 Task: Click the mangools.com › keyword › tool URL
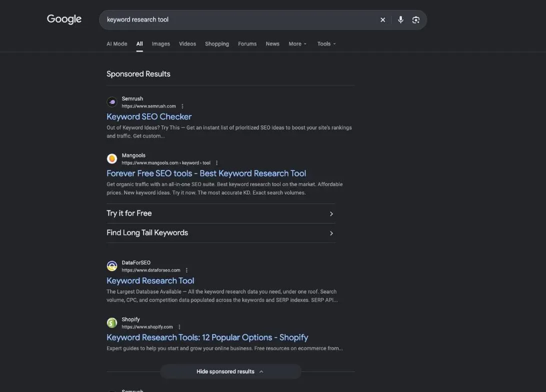(166, 163)
